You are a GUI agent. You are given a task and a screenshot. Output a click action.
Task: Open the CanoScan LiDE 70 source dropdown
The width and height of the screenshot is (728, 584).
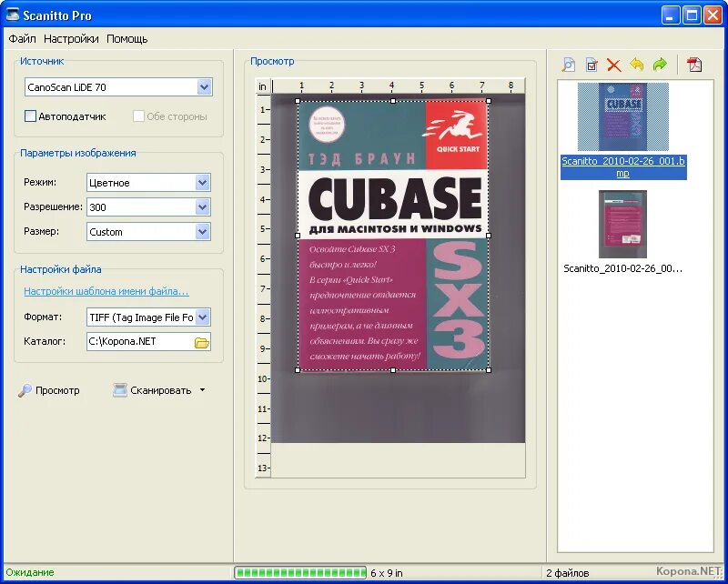(x=204, y=86)
